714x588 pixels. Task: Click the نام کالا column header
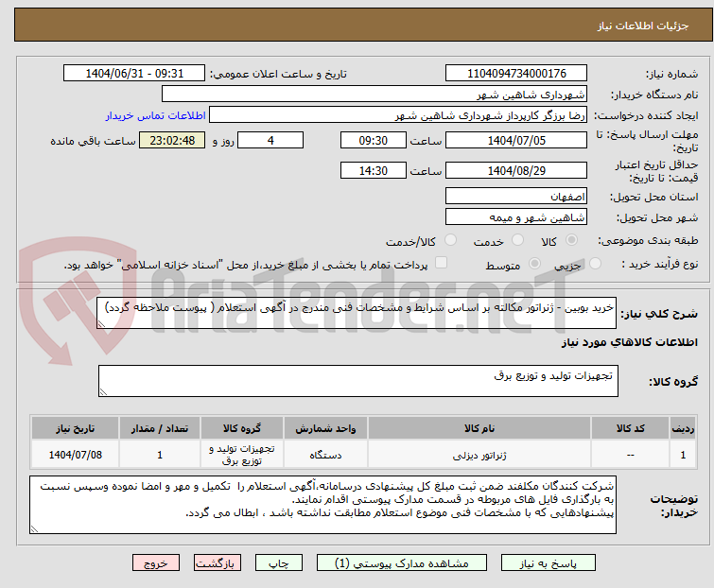479,428
